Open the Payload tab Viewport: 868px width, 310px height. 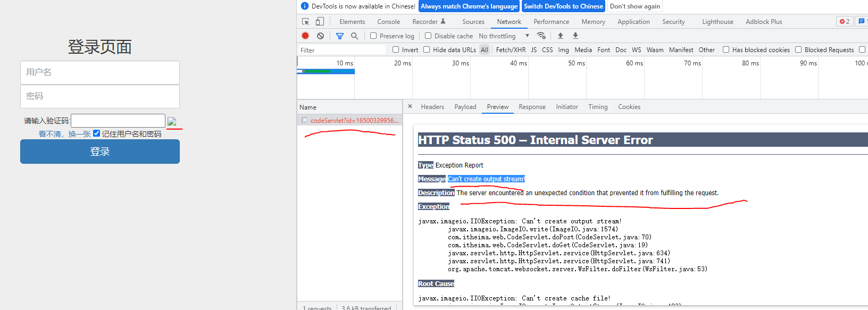[x=465, y=107]
